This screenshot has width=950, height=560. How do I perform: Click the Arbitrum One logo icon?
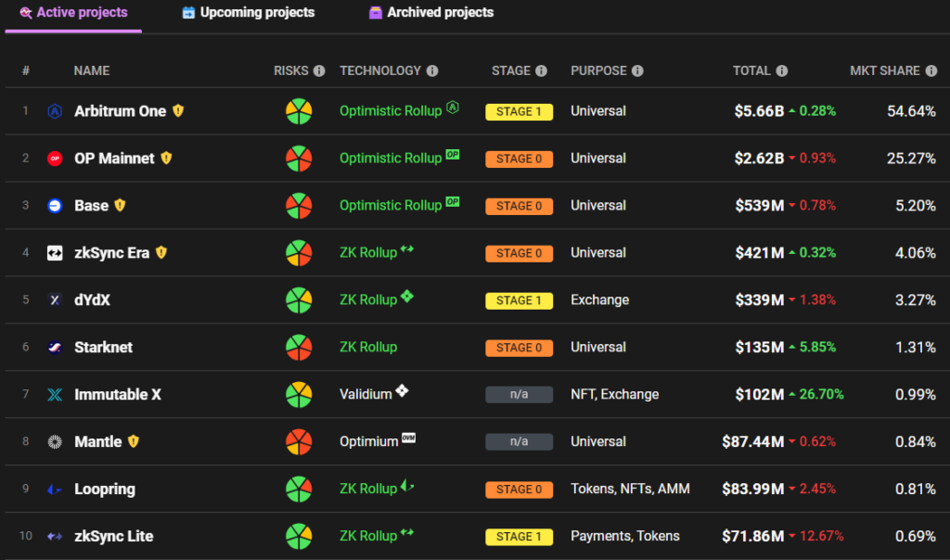pyautogui.click(x=55, y=111)
